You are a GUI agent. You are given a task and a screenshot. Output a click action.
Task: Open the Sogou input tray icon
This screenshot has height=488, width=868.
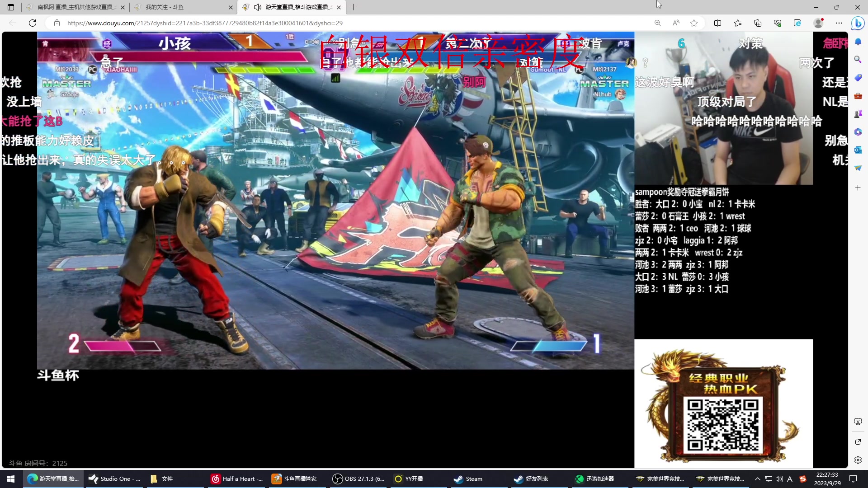[x=803, y=479]
